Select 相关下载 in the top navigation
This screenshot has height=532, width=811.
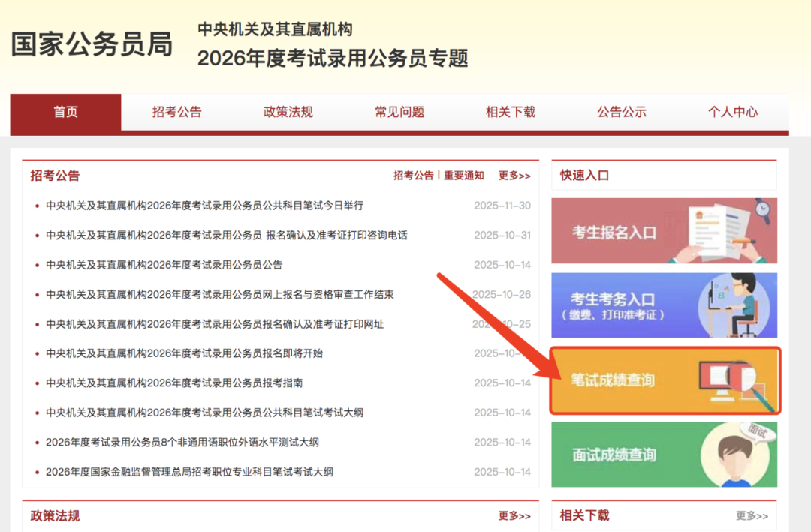coord(511,113)
